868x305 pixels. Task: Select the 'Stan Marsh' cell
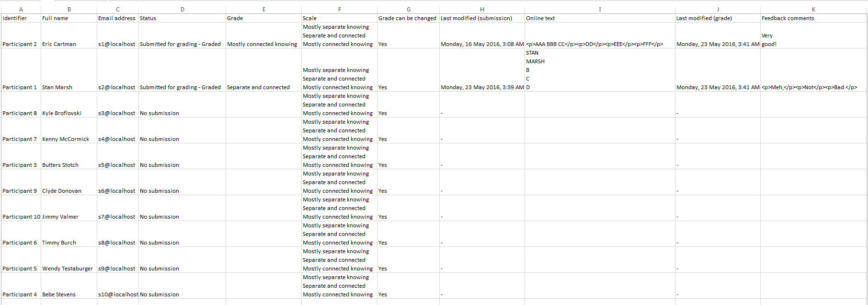pyautogui.click(x=69, y=70)
